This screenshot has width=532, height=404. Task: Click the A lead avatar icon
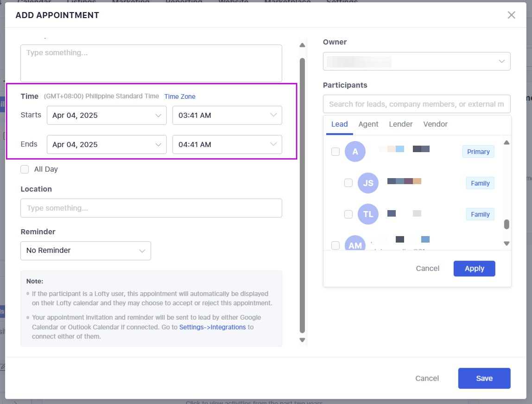(x=355, y=152)
